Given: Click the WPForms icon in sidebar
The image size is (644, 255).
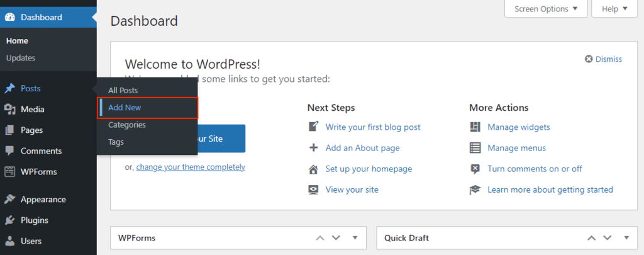Looking at the screenshot, I should [9, 172].
